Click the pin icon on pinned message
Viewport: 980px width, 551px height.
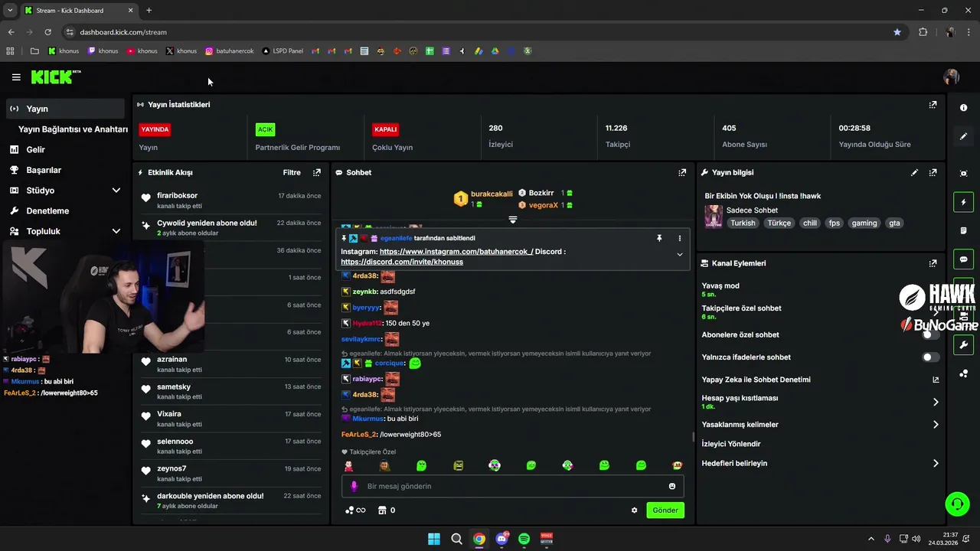tap(659, 239)
